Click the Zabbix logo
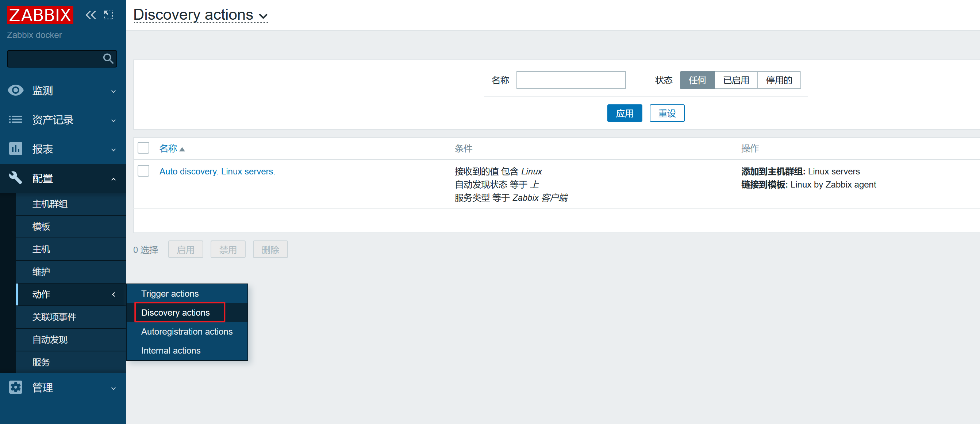Image resolution: width=980 pixels, height=424 pixels. pyautogui.click(x=40, y=15)
